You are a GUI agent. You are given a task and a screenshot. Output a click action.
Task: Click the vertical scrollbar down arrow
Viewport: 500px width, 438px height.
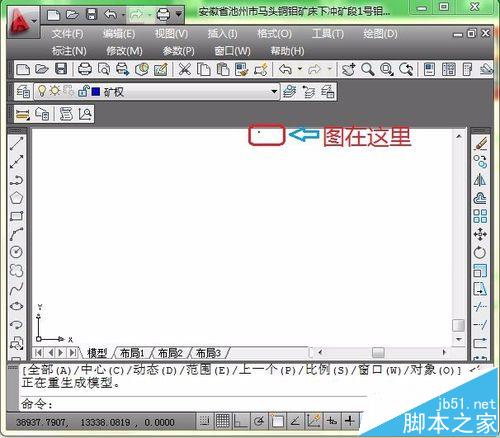[x=459, y=339]
